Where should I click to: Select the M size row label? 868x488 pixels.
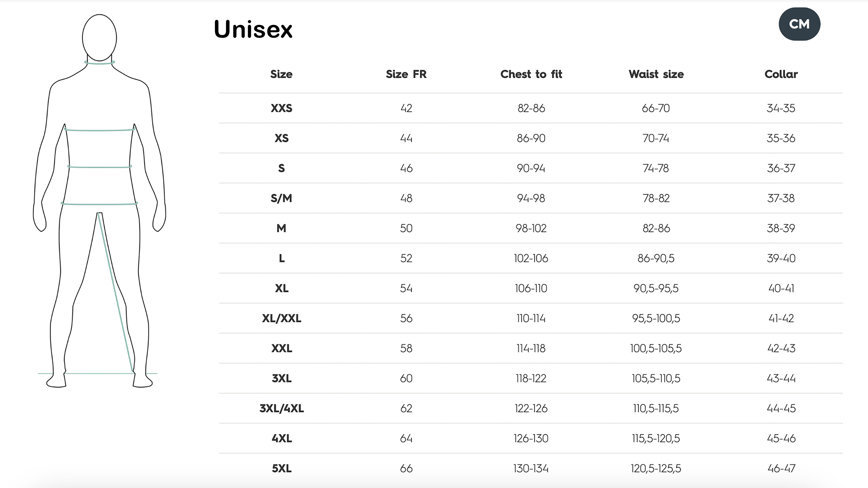(x=281, y=228)
